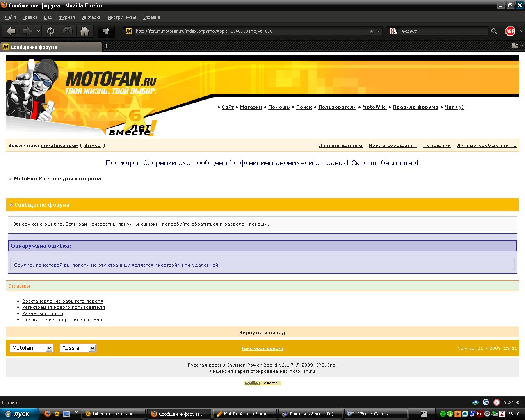Open the Закладки menu
The width and height of the screenshot is (525, 420).
pos(91,17)
